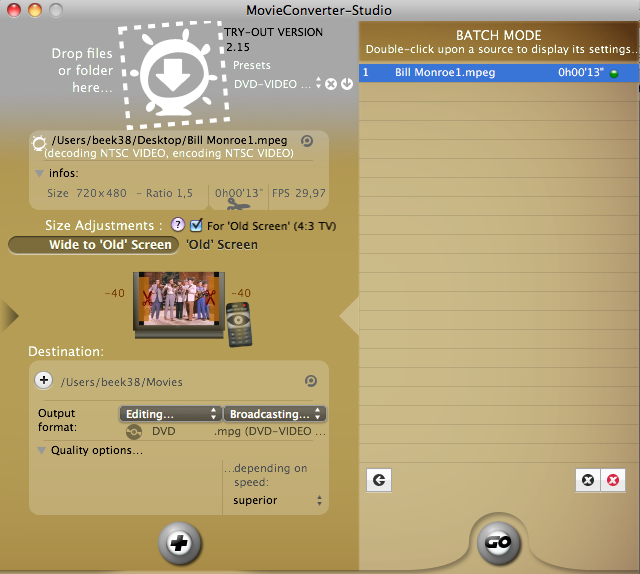Click the /Users/beek38/Movies destination path
The height and width of the screenshot is (574, 640).
(x=122, y=382)
